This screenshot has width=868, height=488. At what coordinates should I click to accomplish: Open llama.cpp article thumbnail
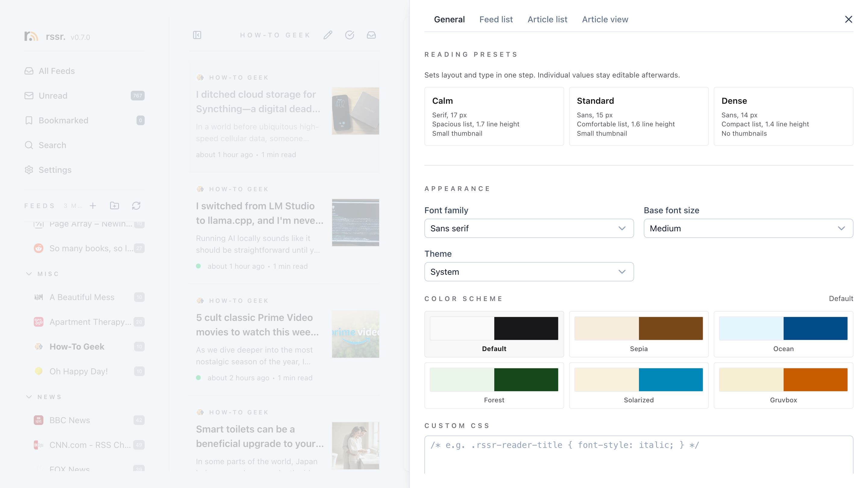(x=356, y=223)
